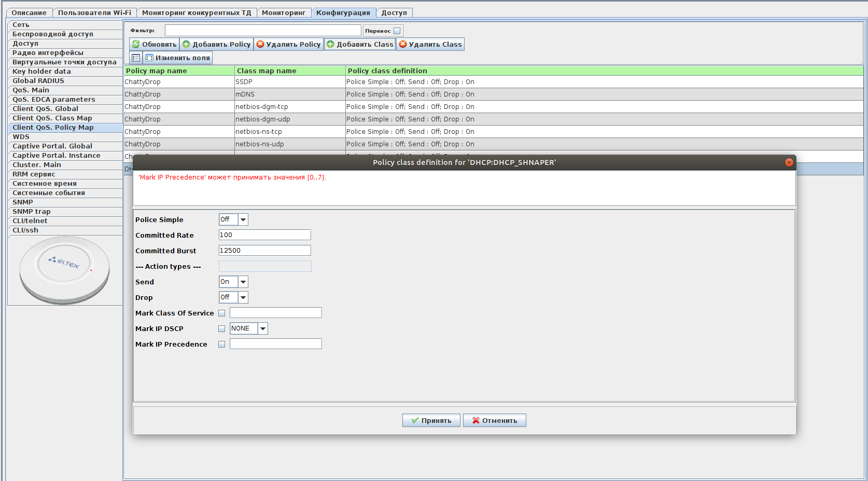Click the green checkmark on Принять
868x481 pixels.
coord(415,420)
